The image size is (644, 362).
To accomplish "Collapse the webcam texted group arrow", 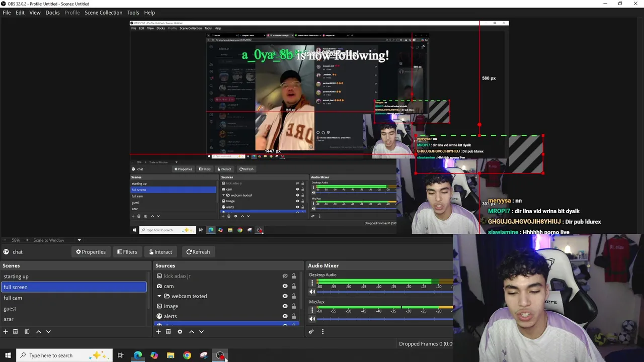I will [159, 296].
